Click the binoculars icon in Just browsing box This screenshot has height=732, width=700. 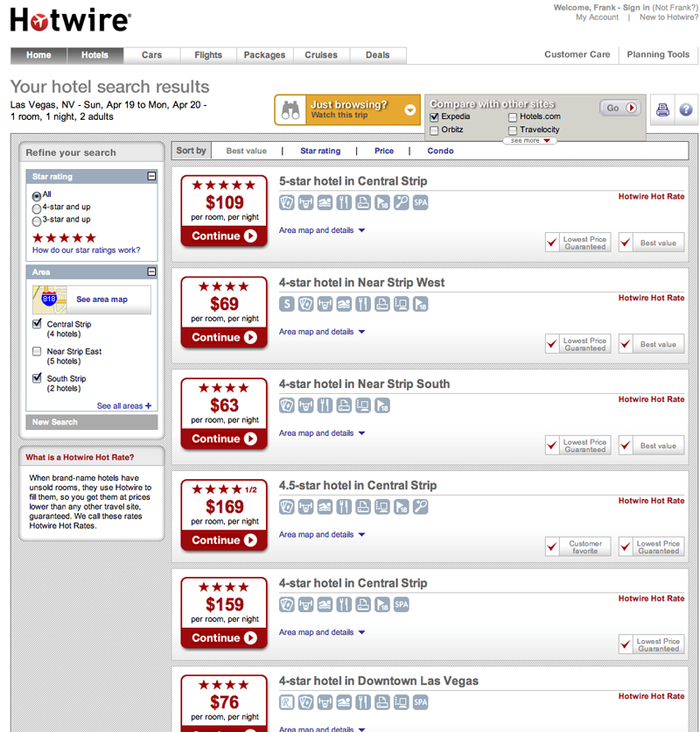[x=290, y=110]
